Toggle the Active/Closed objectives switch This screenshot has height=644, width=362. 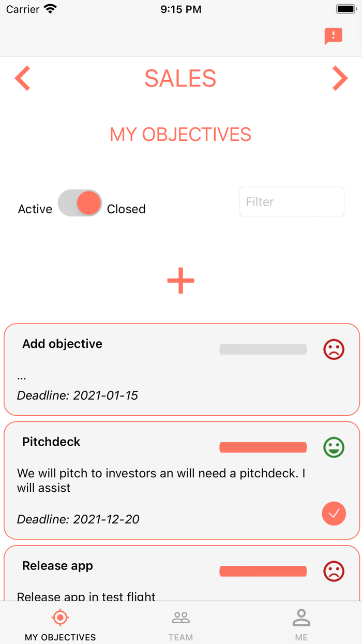[x=80, y=203]
